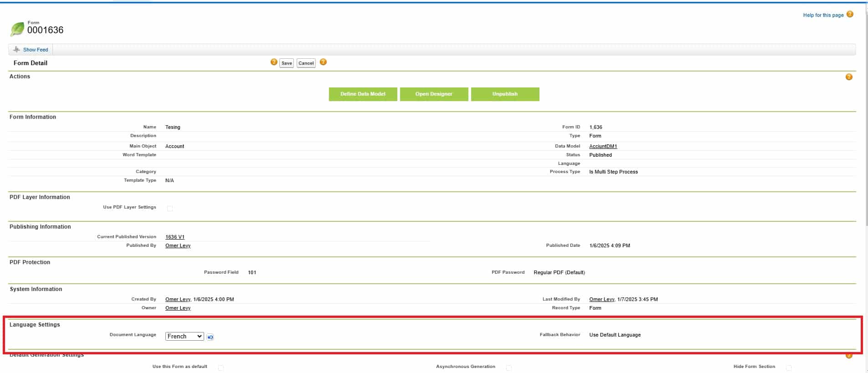
Task: Click the green leaf Form icon
Action: (x=17, y=29)
